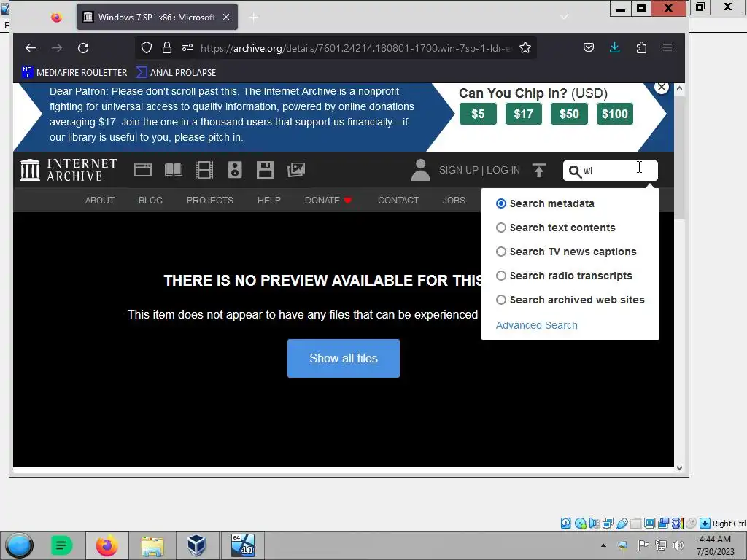
Task: Open the file explorer taskbar icon
Action: coord(152,545)
